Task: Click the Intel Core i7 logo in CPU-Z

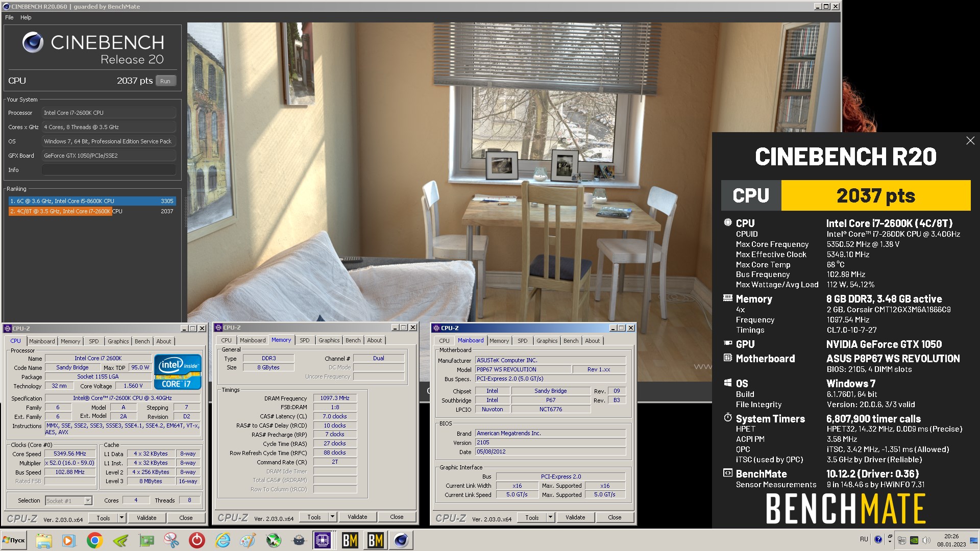Action: (178, 372)
